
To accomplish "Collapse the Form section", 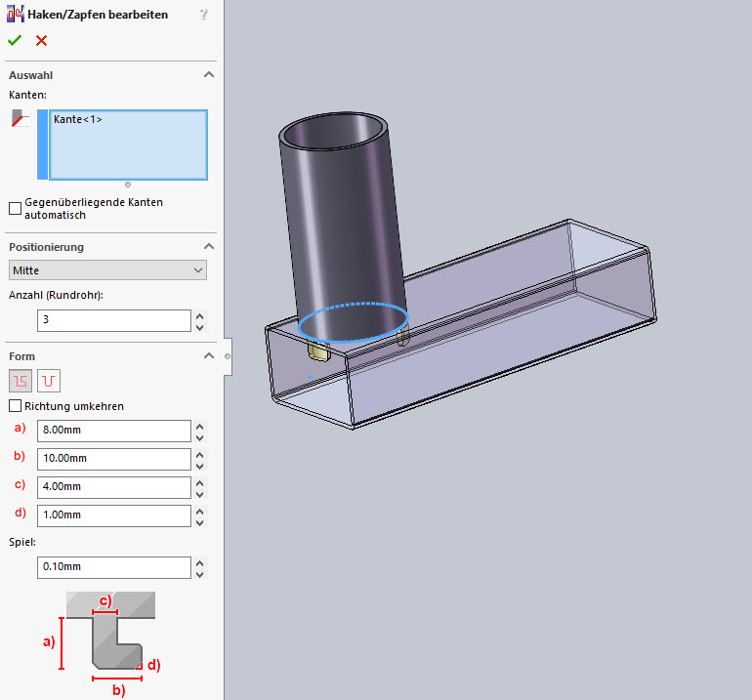I will 208,356.
